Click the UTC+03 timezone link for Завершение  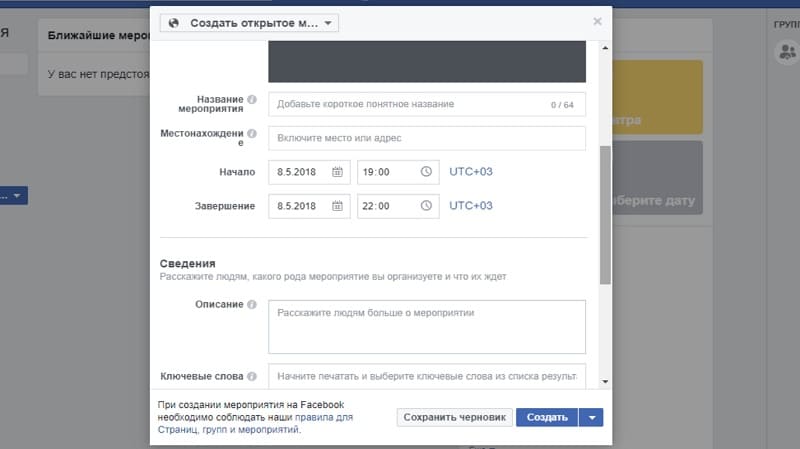pyautogui.click(x=471, y=206)
